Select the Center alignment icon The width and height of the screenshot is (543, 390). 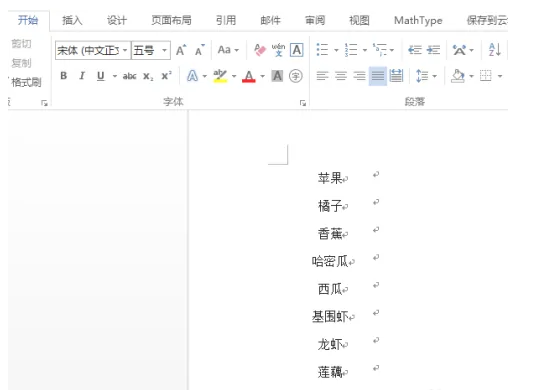coord(341,76)
